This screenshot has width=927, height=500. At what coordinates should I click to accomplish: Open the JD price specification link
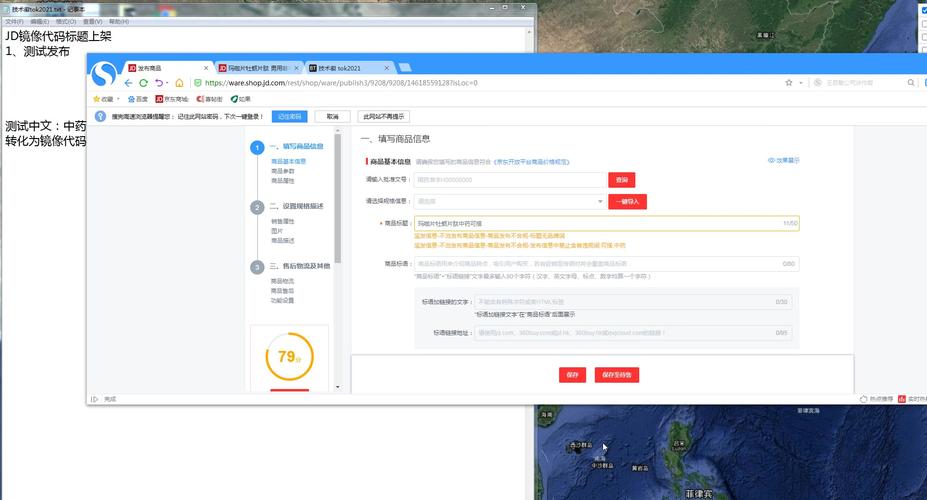[x=531, y=161]
